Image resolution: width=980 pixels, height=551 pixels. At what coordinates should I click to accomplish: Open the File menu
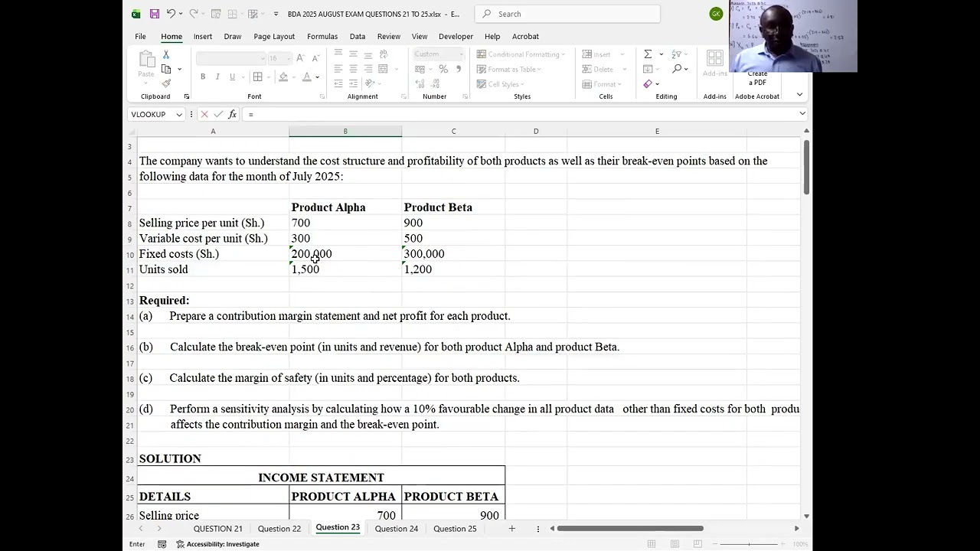[x=140, y=36]
